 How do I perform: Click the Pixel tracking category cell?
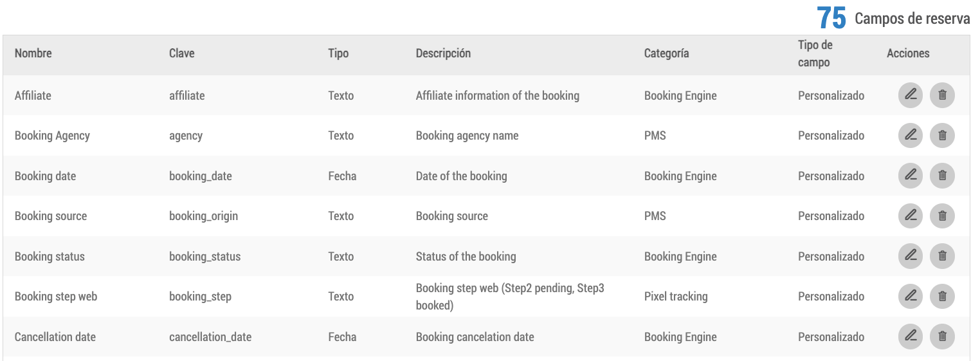pos(676,297)
